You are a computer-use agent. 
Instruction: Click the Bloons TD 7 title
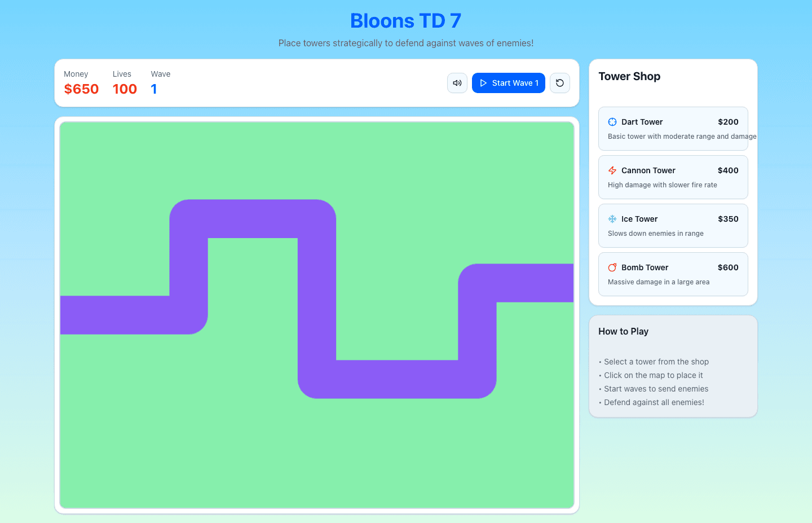pyautogui.click(x=405, y=20)
